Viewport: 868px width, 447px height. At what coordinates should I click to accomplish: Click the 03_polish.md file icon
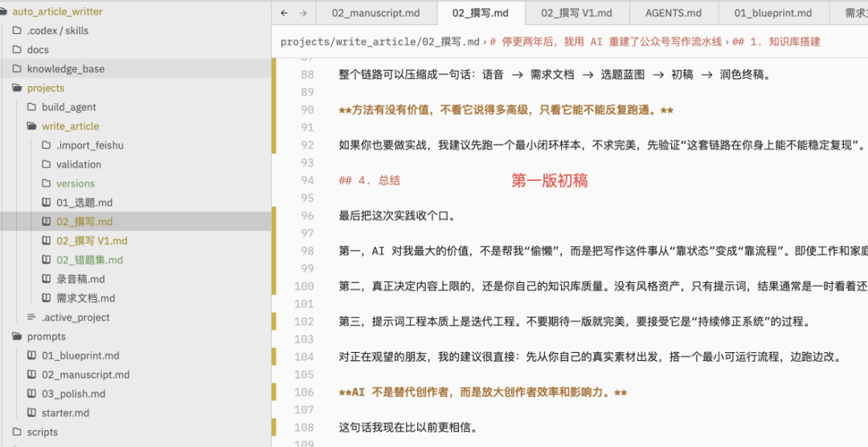tap(31, 394)
